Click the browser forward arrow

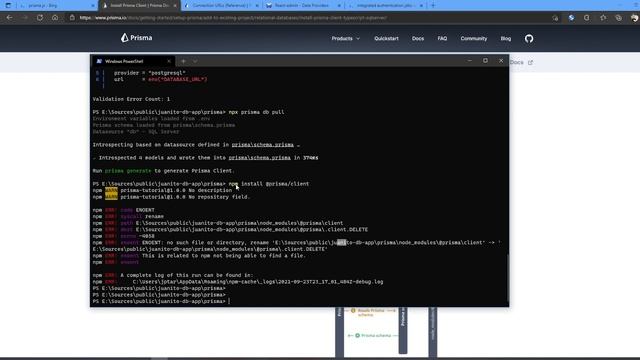tap(24, 18)
